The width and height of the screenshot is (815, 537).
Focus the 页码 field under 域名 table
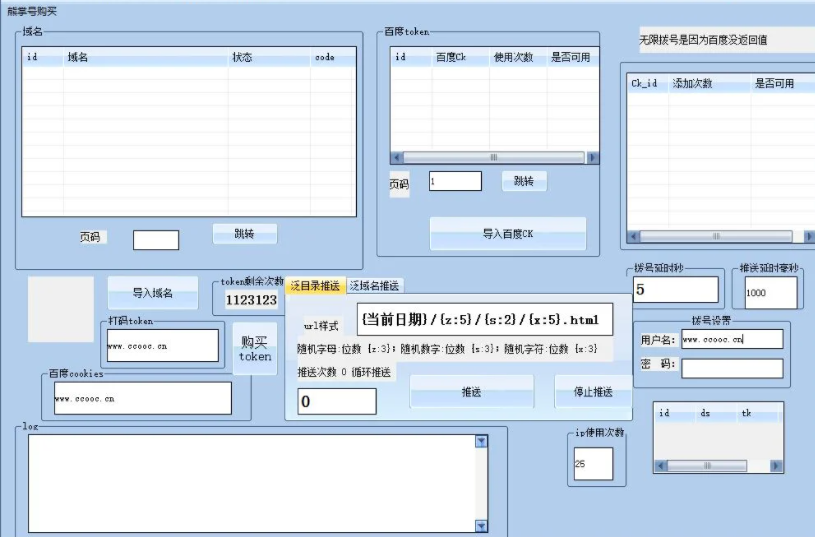point(156,240)
